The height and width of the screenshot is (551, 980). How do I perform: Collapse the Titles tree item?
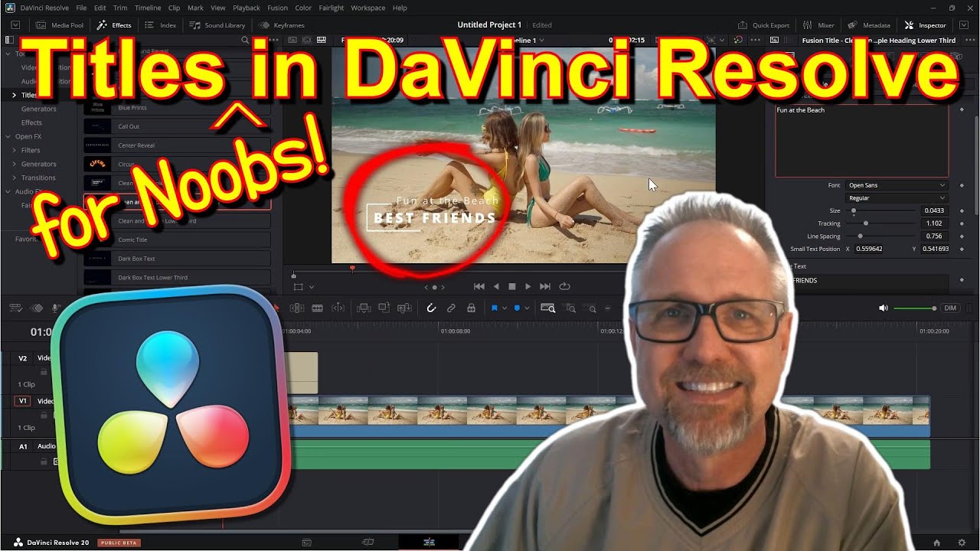14,95
